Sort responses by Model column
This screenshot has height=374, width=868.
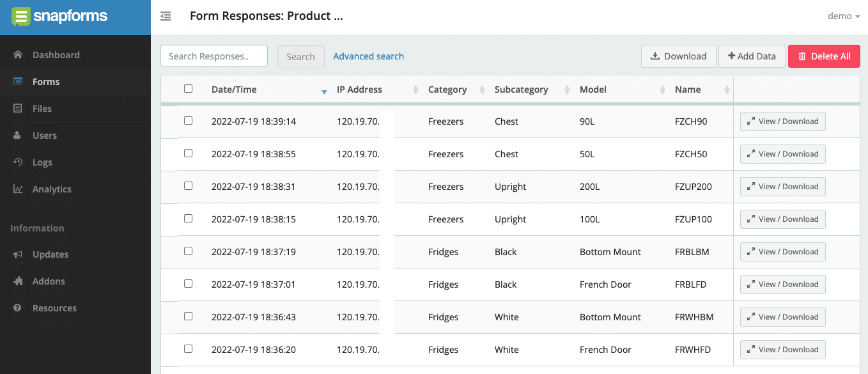click(663, 89)
